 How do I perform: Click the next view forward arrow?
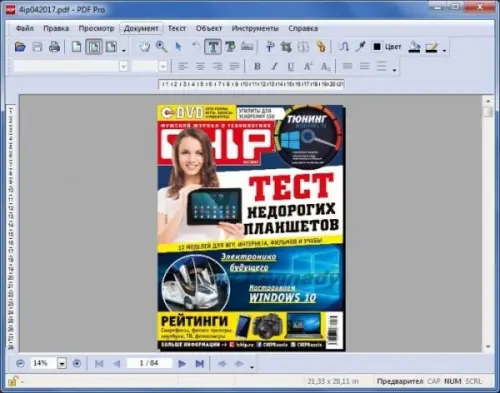[239, 363]
